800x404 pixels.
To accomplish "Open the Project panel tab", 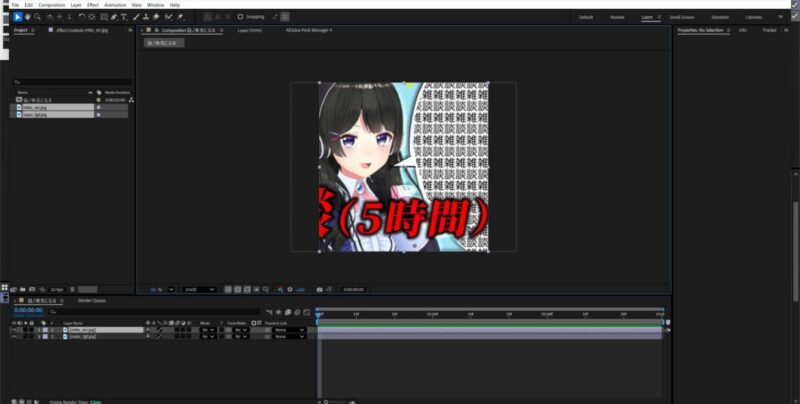I will (20, 30).
